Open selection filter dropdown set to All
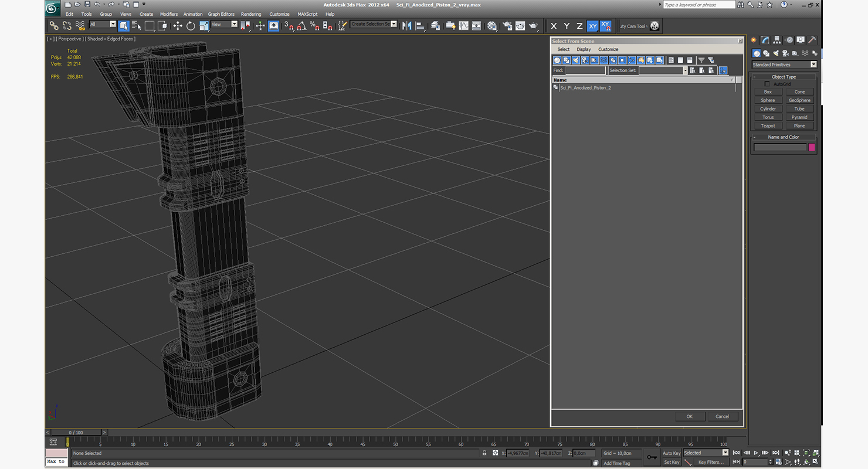 pos(103,25)
